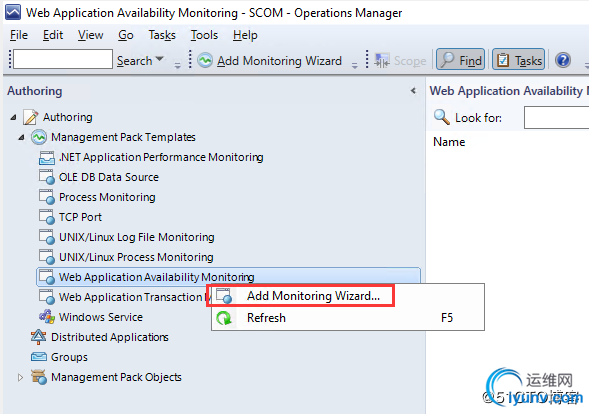Select Web Application Availability Monitoring item
The height and width of the screenshot is (414, 589).
(x=228, y=277)
